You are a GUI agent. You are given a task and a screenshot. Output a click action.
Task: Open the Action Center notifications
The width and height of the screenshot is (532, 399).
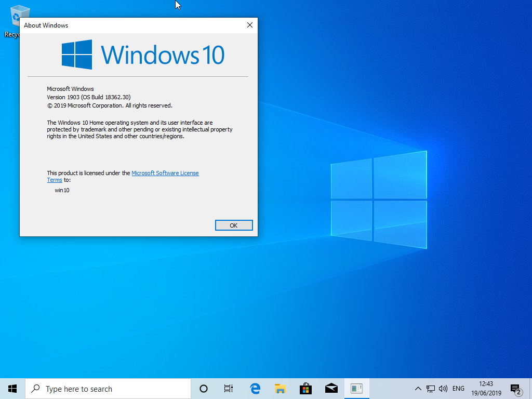pos(516,389)
